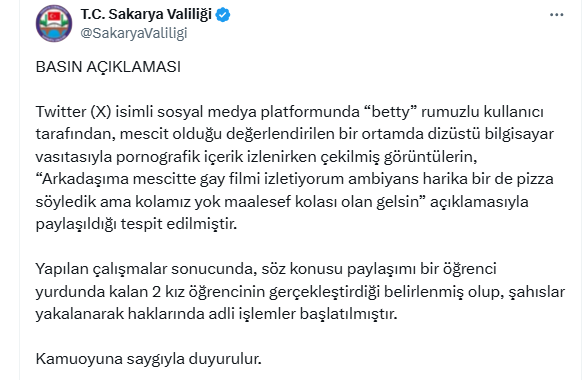This screenshot has height=380, width=587.
Task: Click line starting Yapılan çalışmalar sonucunda
Action: coord(266,269)
